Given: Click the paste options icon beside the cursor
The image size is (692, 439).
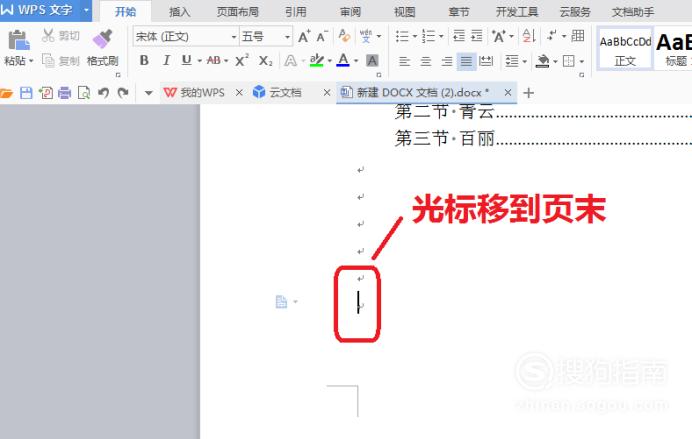Looking at the screenshot, I should coord(282,302).
